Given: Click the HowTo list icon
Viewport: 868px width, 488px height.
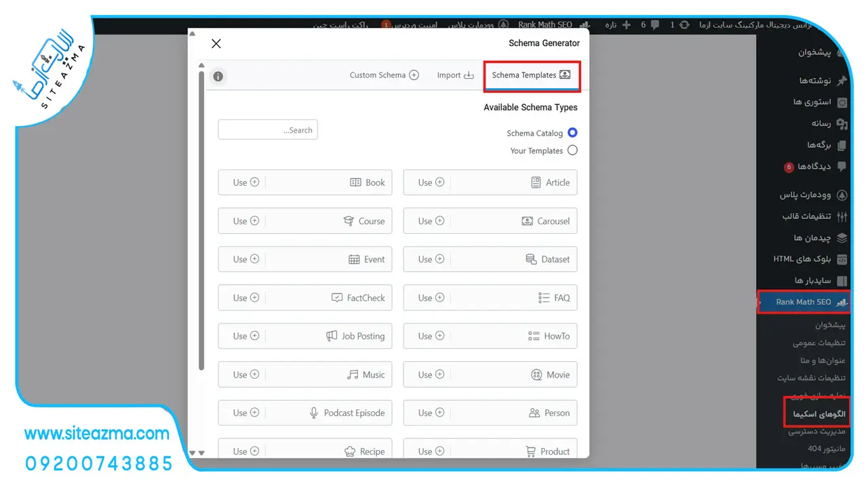Looking at the screenshot, I should (534, 335).
